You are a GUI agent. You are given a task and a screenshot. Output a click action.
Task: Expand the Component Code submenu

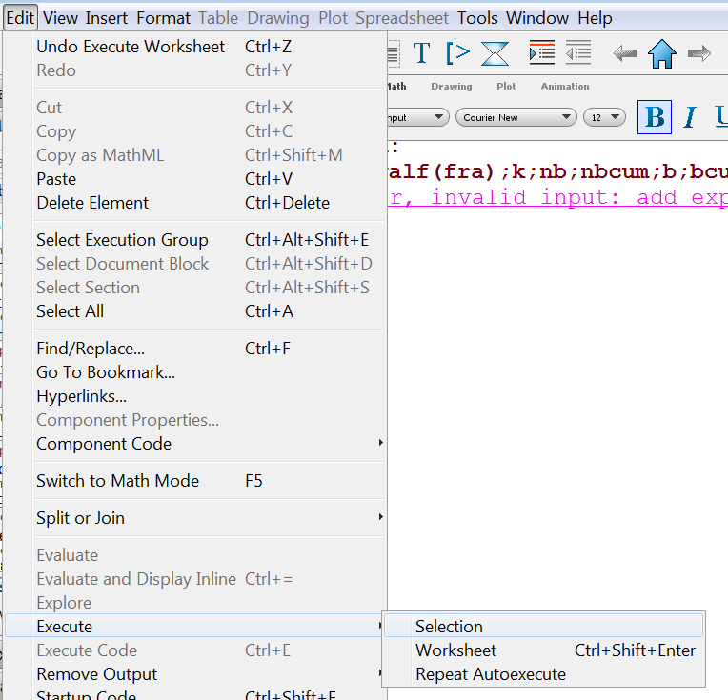pos(208,444)
